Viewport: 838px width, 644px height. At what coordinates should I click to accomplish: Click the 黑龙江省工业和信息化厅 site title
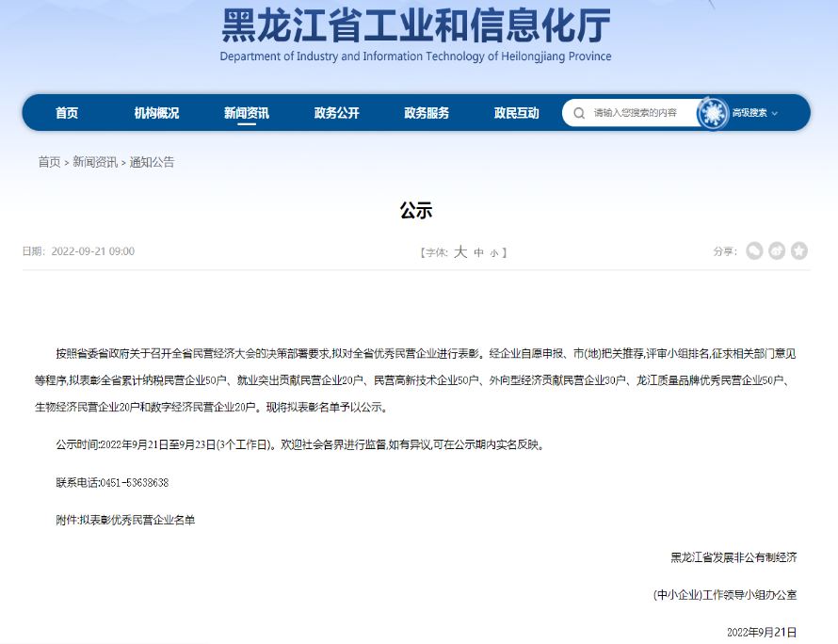pos(416,25)
